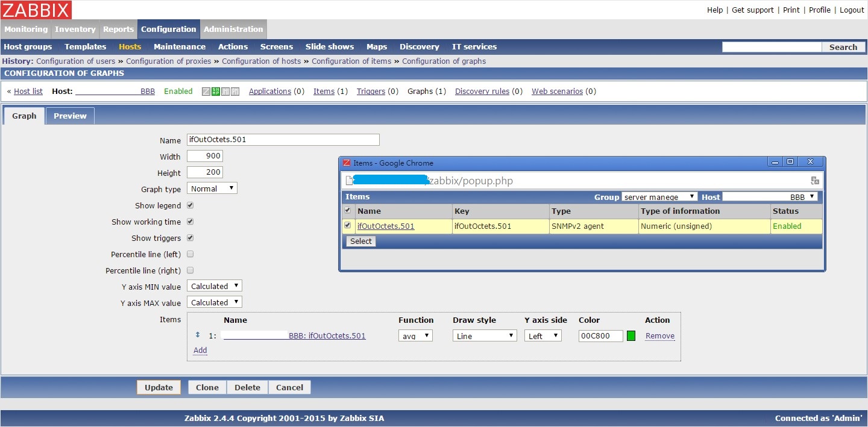The height and width of the screenshot is (427, 868).
Task: Click the top search input box
Action: point(772,47)
